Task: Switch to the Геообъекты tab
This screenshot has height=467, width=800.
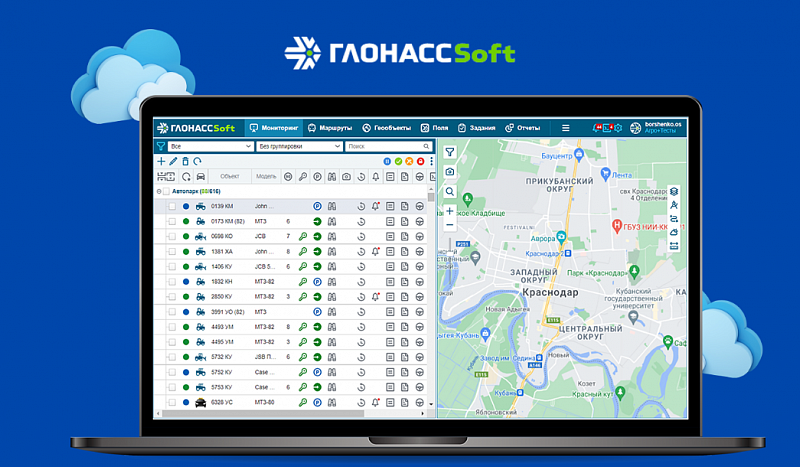Action: (386, 128)
